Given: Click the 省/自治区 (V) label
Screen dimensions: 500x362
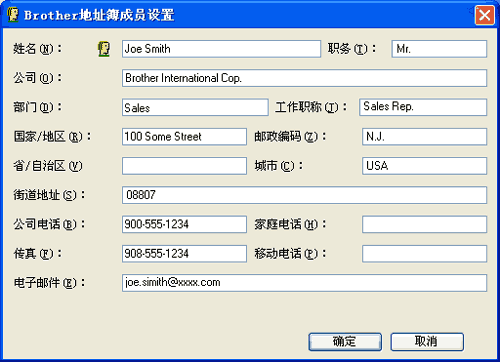Looking at the screenshot, I should [x=48, y=166].
